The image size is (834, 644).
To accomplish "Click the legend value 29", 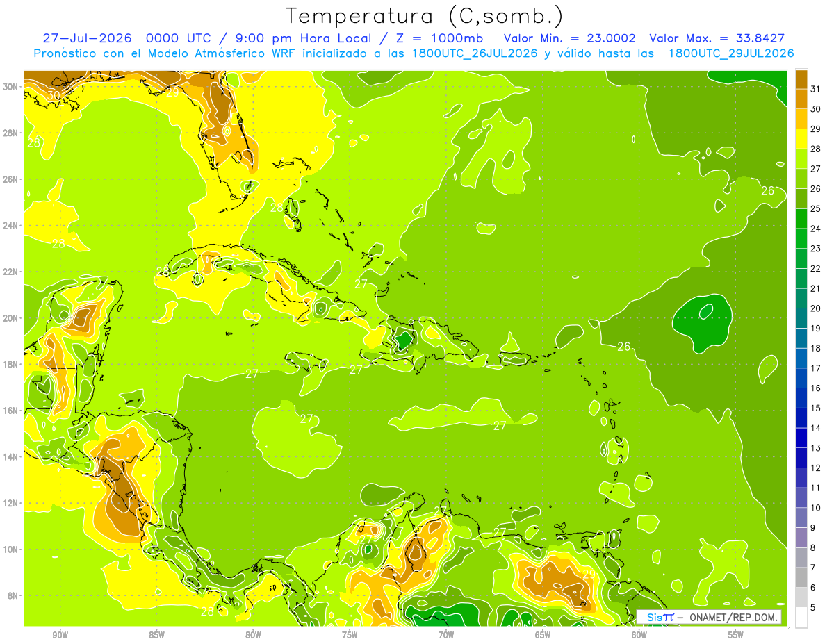I will [x=815, y=129].
